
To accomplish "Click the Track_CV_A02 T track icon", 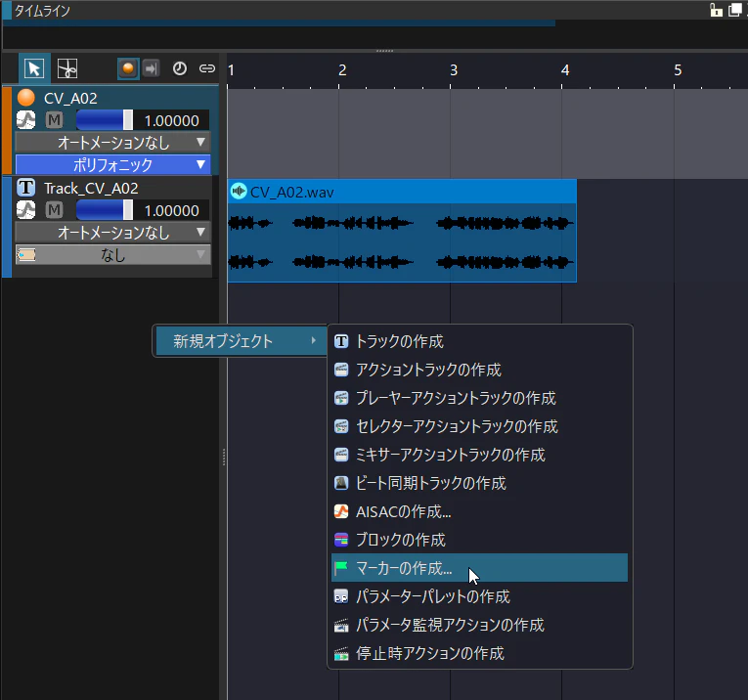I will (26, 188).
